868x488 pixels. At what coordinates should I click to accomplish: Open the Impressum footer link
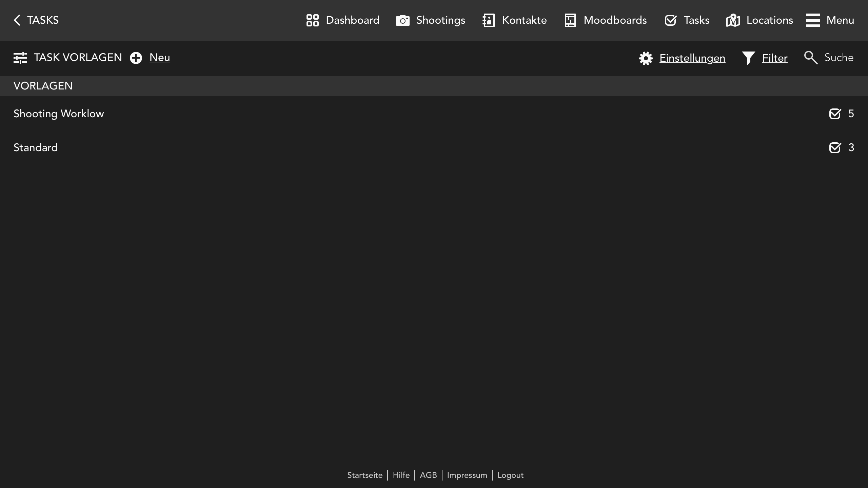pos(467,475)
